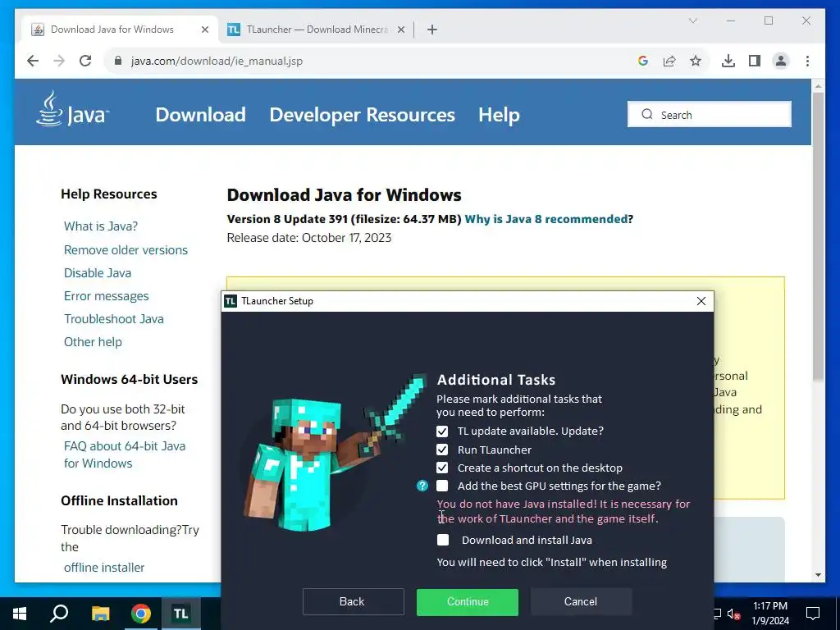Share this page icon

pyautogui.click(x=669, y=61)
